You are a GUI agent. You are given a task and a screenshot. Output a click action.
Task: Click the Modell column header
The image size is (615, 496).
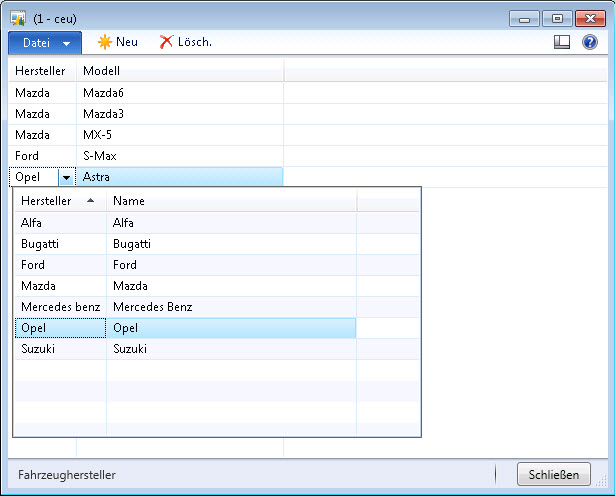180,71
